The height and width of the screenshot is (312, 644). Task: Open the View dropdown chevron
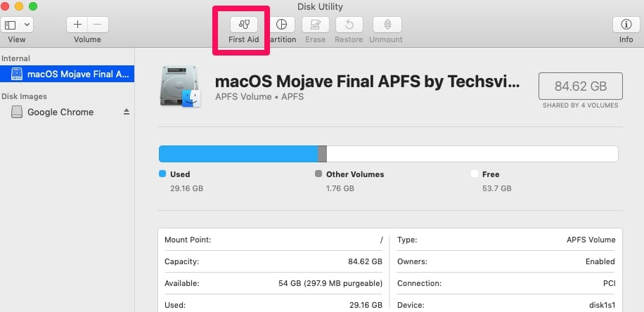[x=27, y=25]
